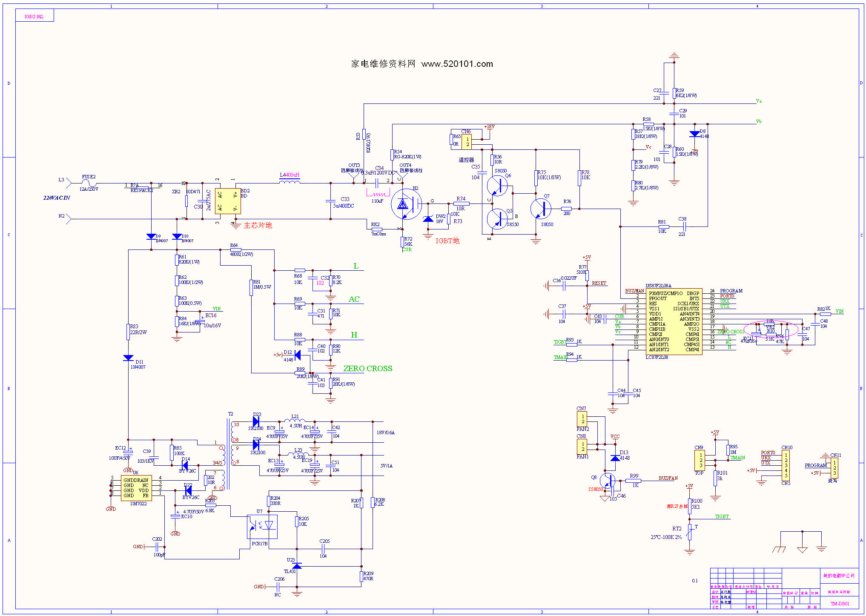Select the red 主芯片地 ground label
This screenshot has height=616, width=866.
[258, 225]
